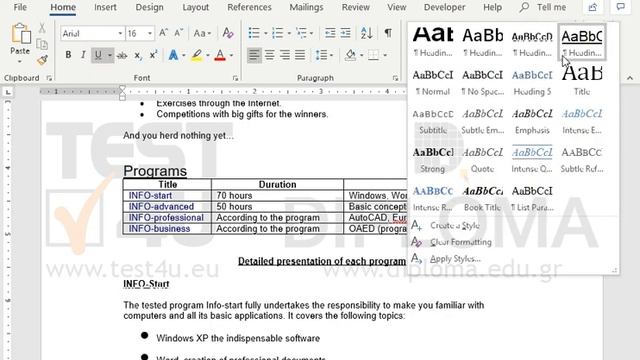The width and height of the screenshot is (640, 360).
Task: Center align the paragraph
Action: (x=269, y=55)
